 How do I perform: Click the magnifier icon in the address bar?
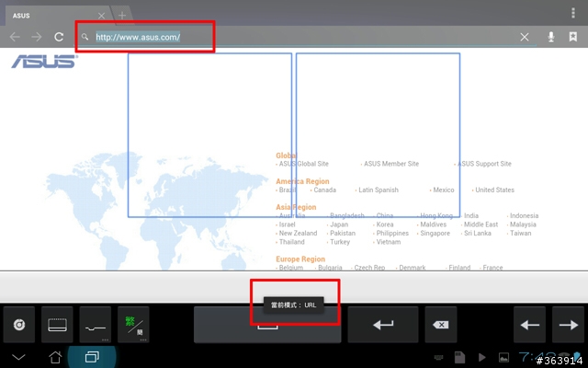pos(85,37)
